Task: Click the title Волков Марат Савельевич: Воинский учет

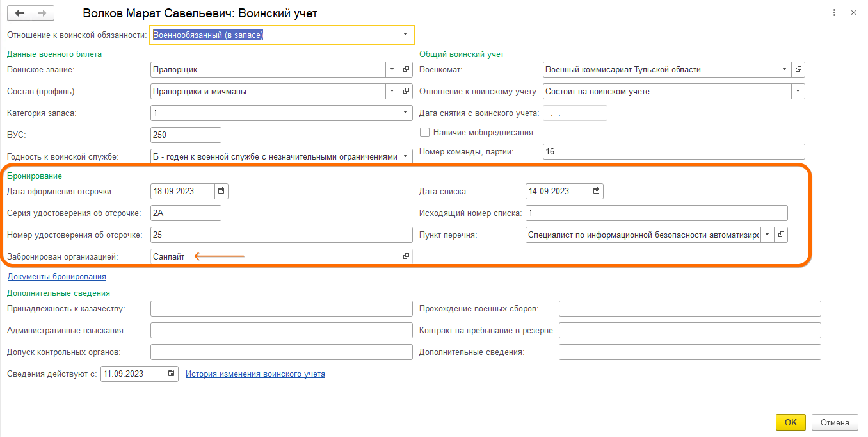Action: pyautogui.click(x=201, y=13)
